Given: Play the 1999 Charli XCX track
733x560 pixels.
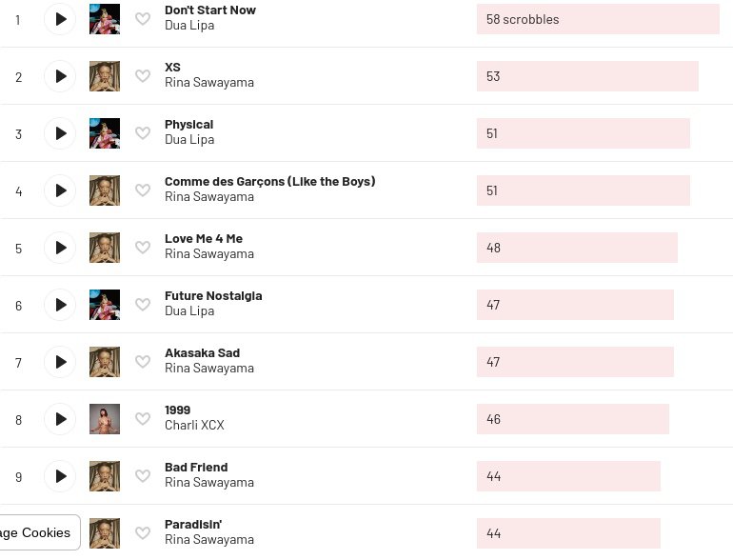Looking at the screenshot, I should tap(60, 419).
